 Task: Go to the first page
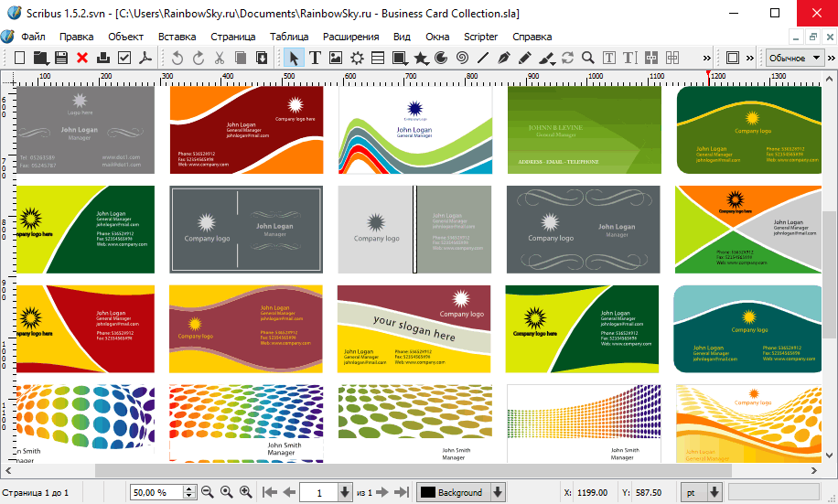coord(271,492)
